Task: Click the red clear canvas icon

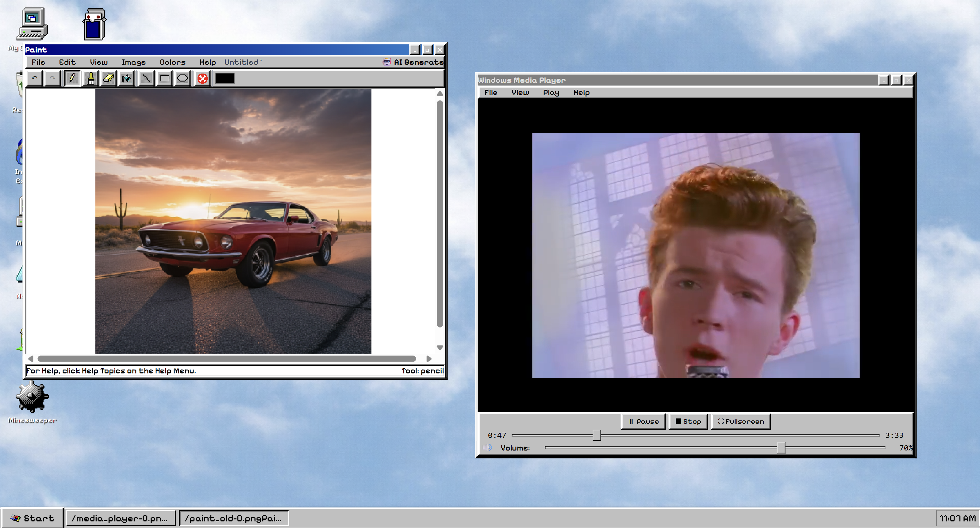Action: [x=202, y=79]
